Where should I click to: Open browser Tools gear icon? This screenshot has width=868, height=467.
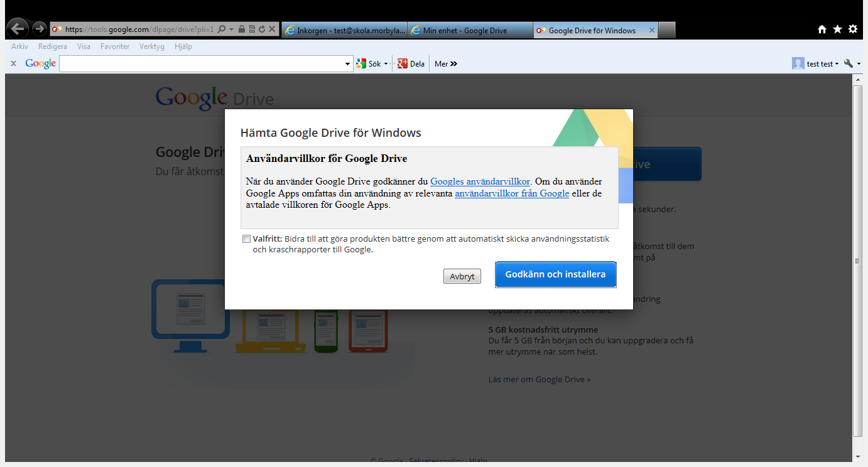coord(852,29)
